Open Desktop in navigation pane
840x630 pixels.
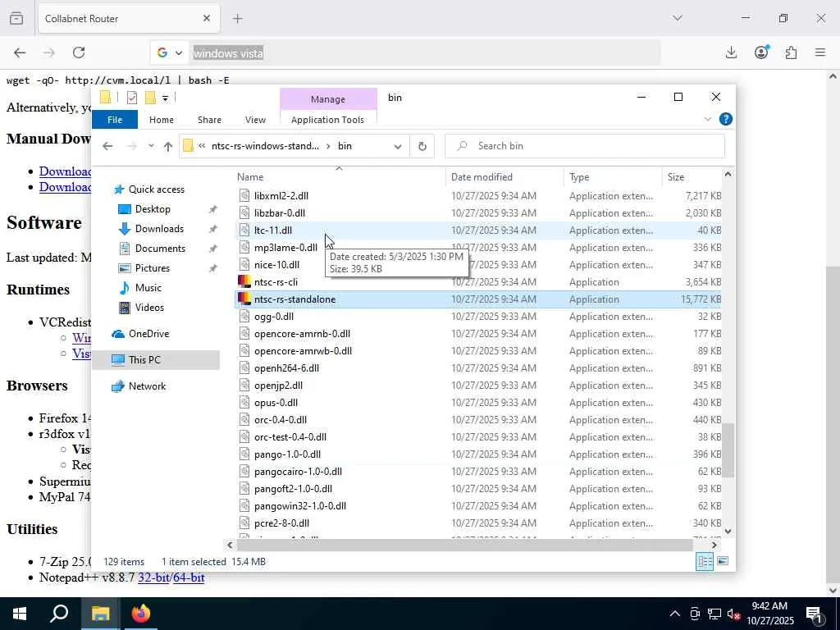point(152,209)
